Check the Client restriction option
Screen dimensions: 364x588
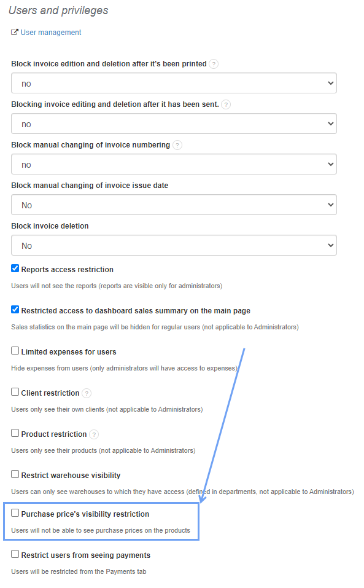(x=15, y=393)
